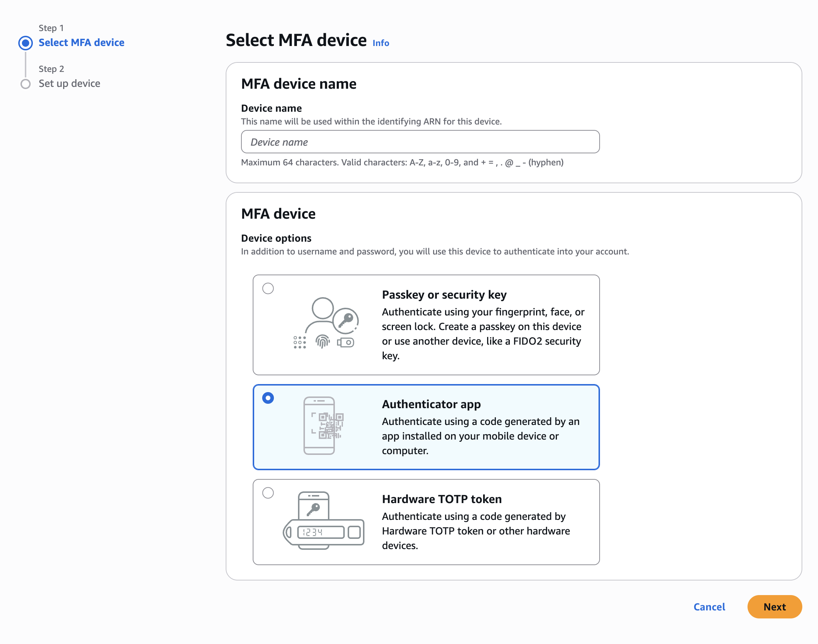
Task: Open the Select MFA device step label
Action: click(x=81, y=43)
